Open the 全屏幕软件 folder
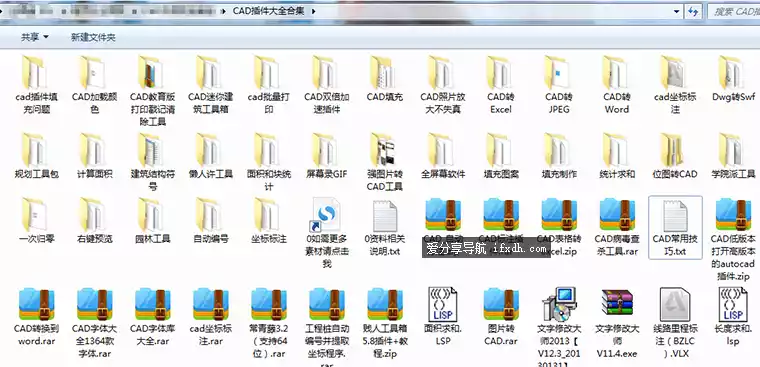 point(443,156)
